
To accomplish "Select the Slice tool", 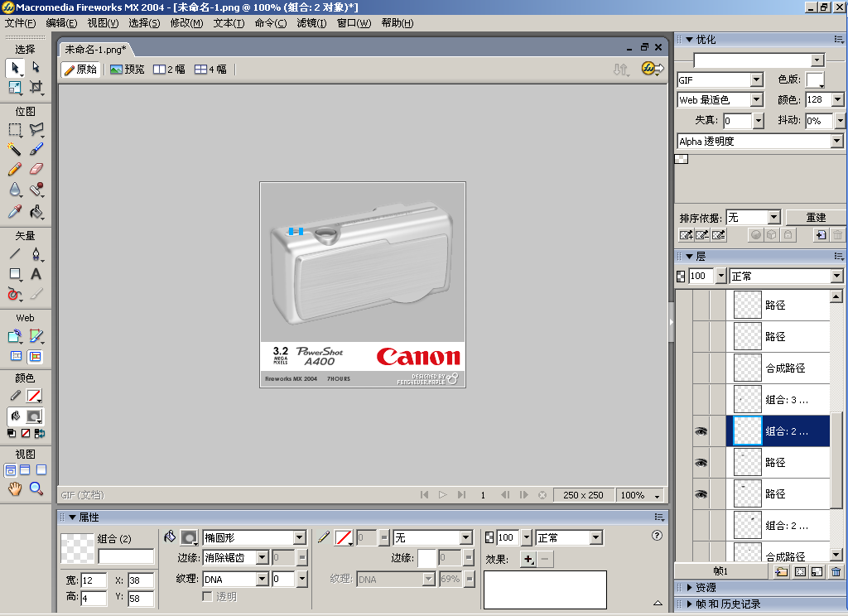I will pyautogui.click(x=36, y=336).
